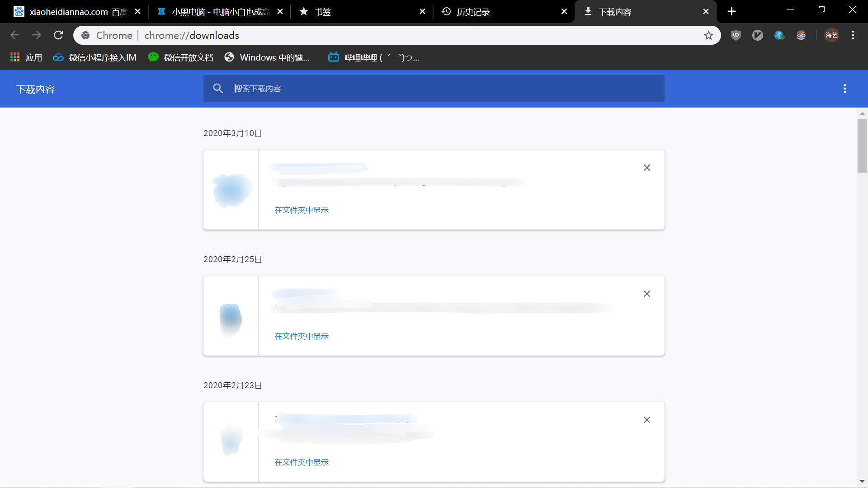Open the 哔哩哔哩 bookmark

click(374, 57)
